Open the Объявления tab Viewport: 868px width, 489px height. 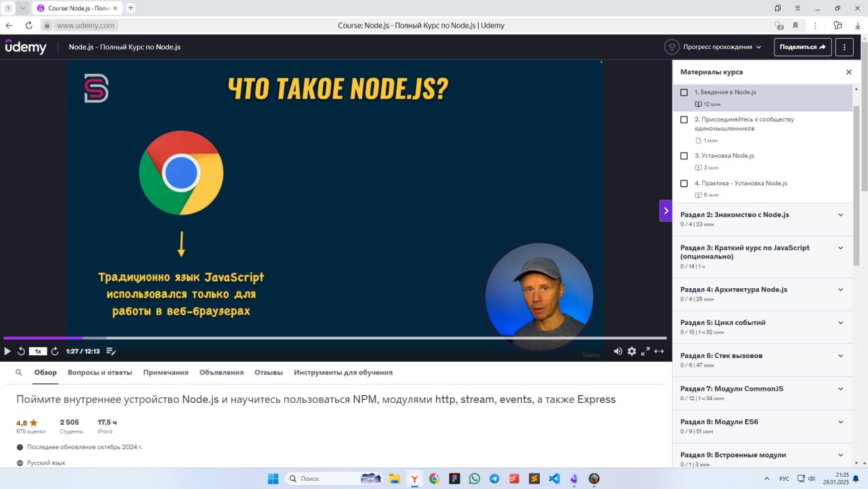click(x=221, y=372)
